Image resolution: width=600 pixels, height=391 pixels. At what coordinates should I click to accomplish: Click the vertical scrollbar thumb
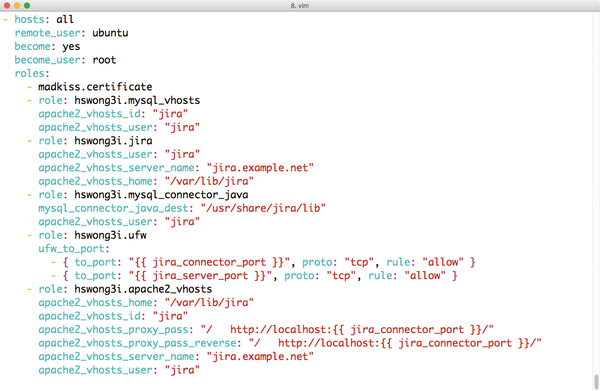click(x=596, y=382)
